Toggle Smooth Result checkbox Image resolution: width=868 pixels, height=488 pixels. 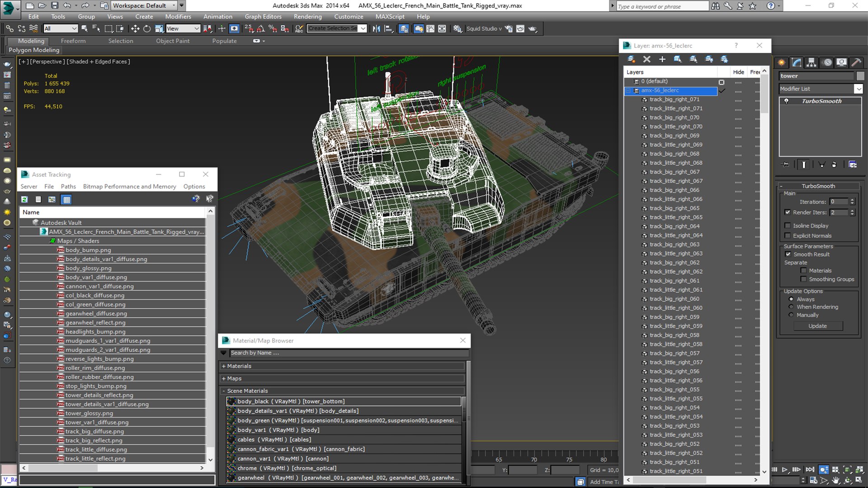[x=788, y=254]
